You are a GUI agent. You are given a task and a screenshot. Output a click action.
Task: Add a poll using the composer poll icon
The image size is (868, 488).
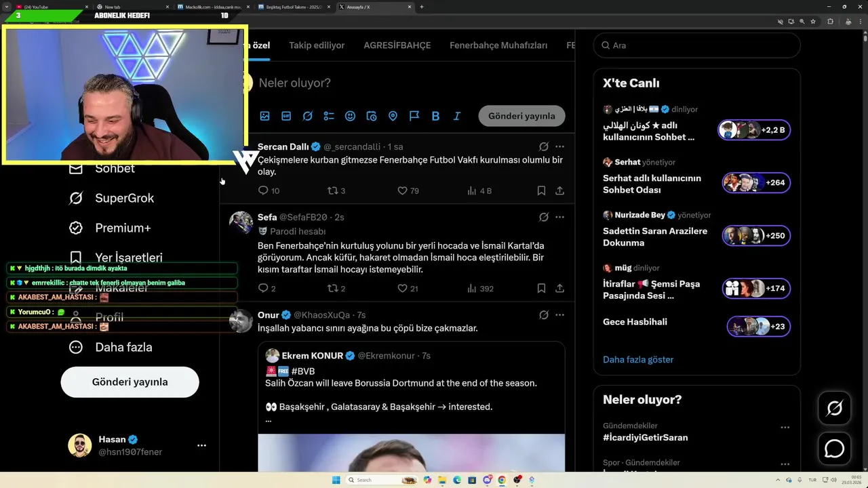pos(329,116)
